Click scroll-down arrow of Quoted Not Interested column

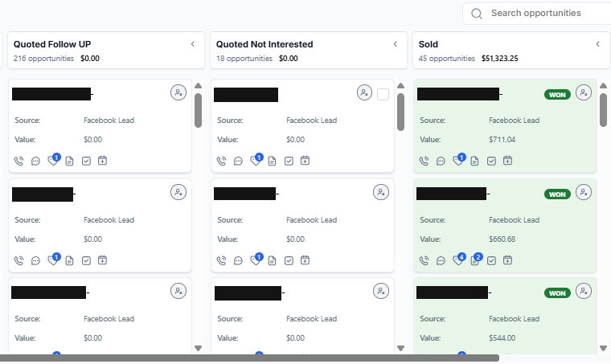(x=400, y=348)
